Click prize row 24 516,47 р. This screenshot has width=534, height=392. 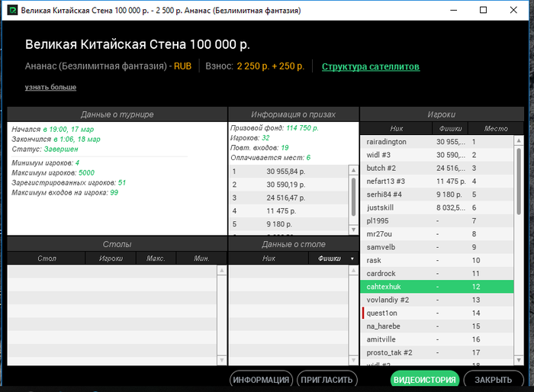[x=289, y=198]
